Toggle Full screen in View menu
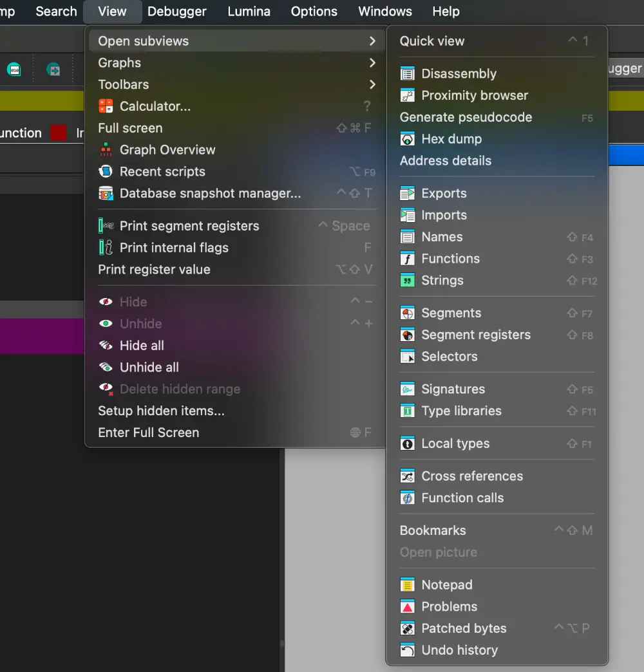 [x=130, y=128]
